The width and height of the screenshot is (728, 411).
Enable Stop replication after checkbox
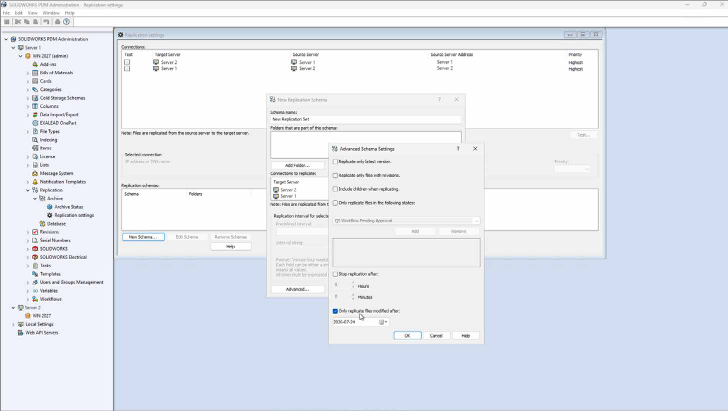[x=335, y=274]
